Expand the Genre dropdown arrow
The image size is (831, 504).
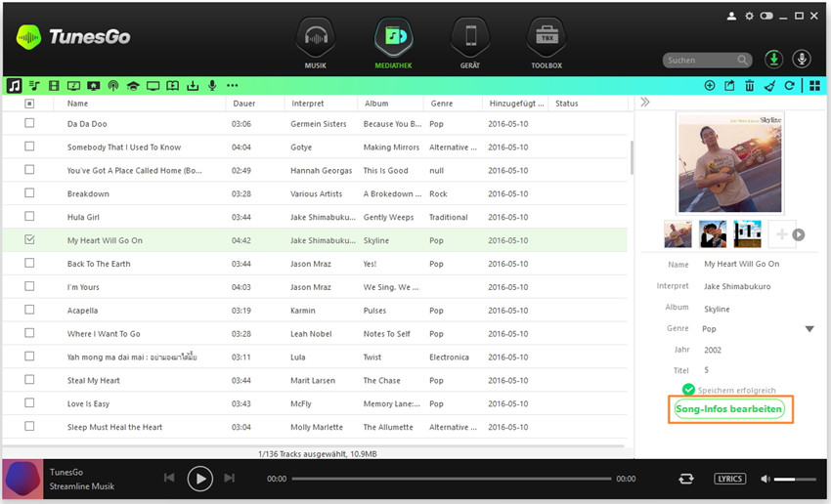809,329
